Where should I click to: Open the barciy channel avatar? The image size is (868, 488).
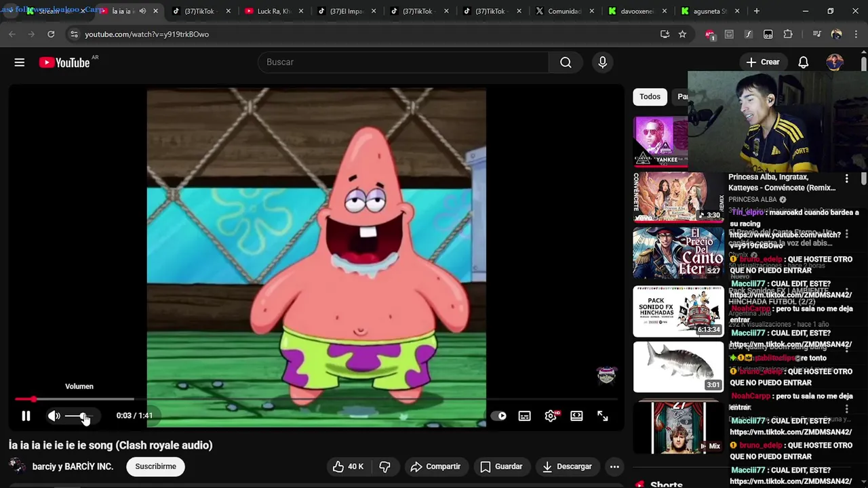click(17, 466)
